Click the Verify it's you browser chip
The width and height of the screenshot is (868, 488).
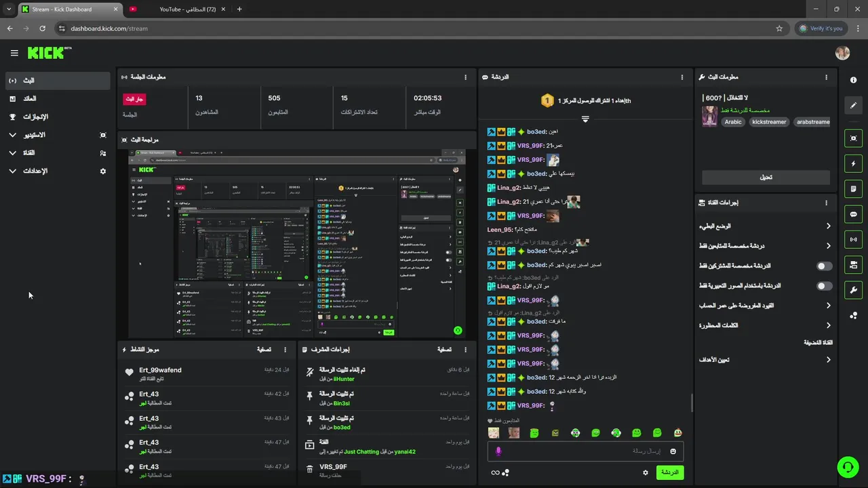point(821,28)
